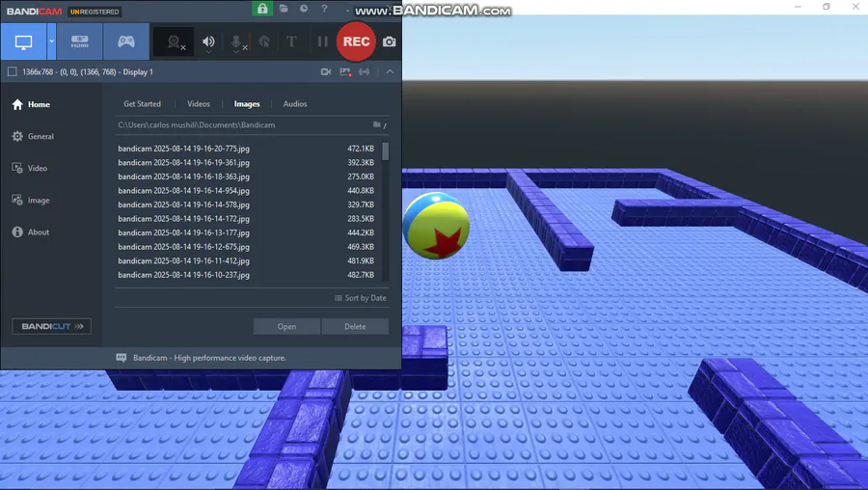Click the selection rectangle icon beside 1366x768
Image resolution: width=868 pixels, height=490 pixels.
(13, 71)
